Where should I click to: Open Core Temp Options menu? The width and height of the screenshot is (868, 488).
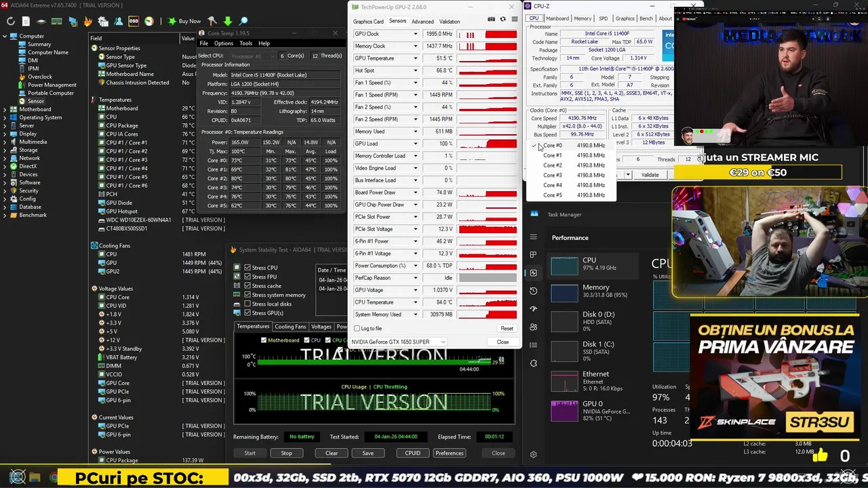tap(223, 43)
